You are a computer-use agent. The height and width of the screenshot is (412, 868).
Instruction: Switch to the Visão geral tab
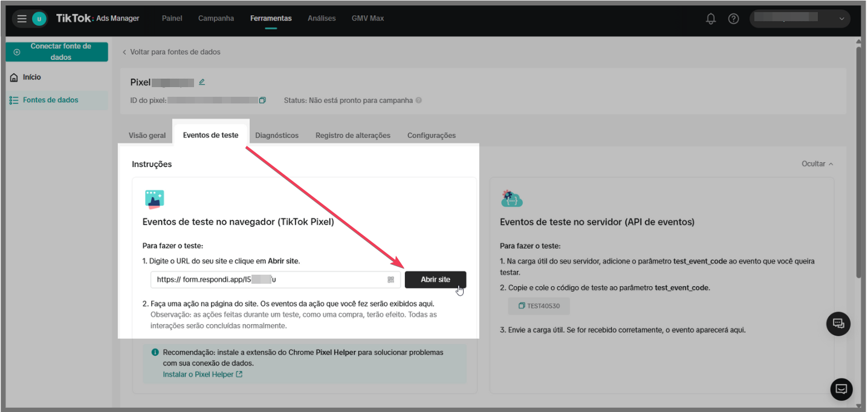point(147,136)
